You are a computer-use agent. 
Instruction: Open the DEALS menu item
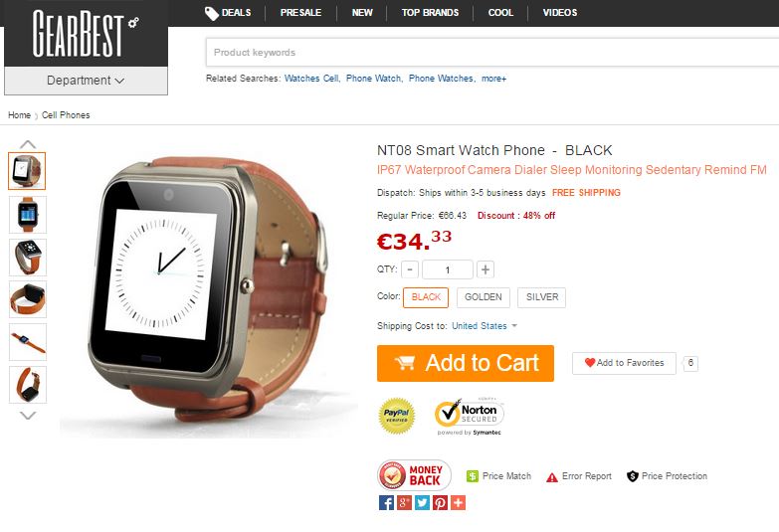(228, 13)
